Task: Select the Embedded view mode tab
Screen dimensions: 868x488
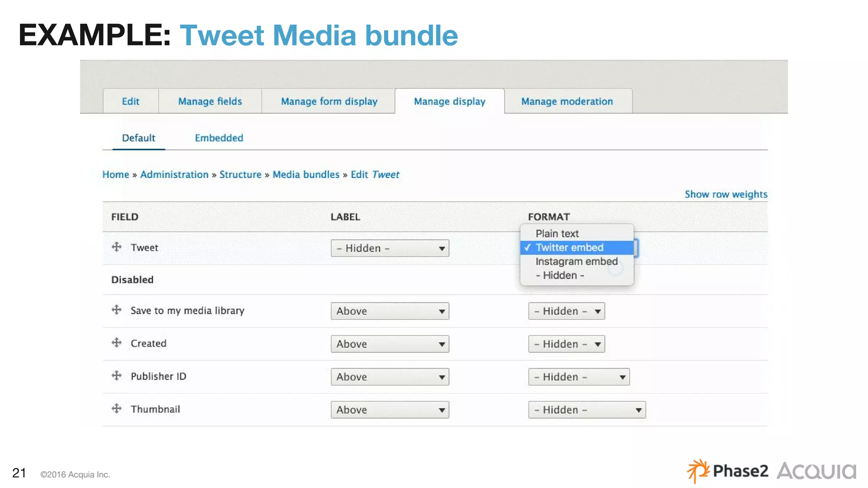Action: [x=219, y=138]
